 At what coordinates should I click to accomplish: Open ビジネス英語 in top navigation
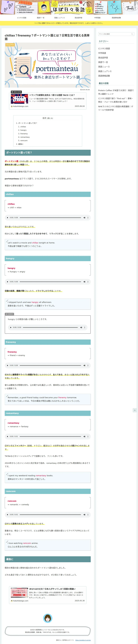pos(22,18)
